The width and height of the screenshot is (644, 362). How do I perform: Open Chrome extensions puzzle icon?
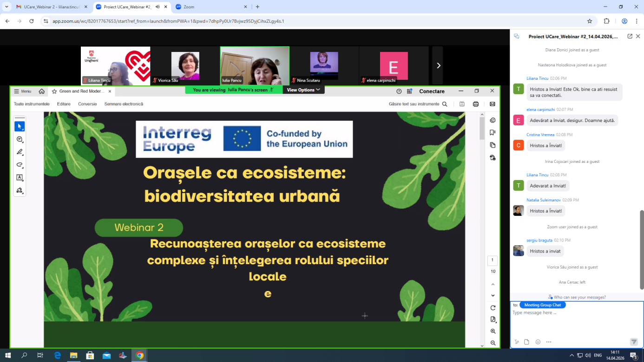[606, 21]
